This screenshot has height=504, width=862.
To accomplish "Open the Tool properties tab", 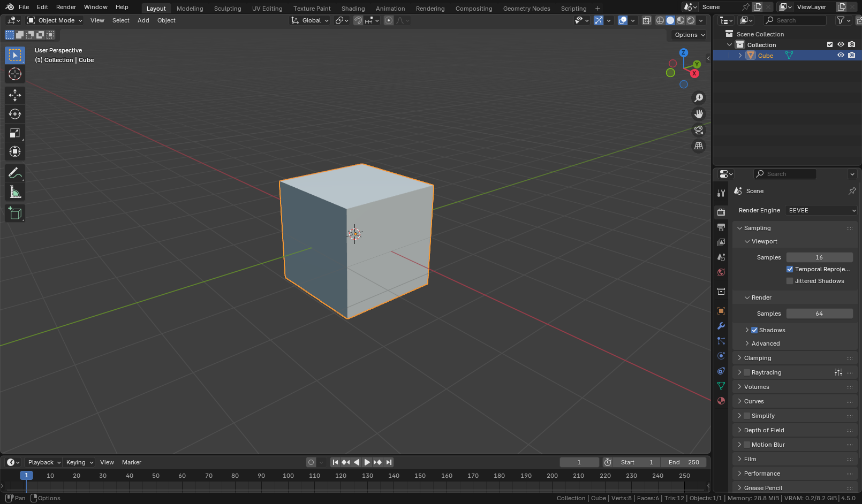I will (x=721, y=193).
